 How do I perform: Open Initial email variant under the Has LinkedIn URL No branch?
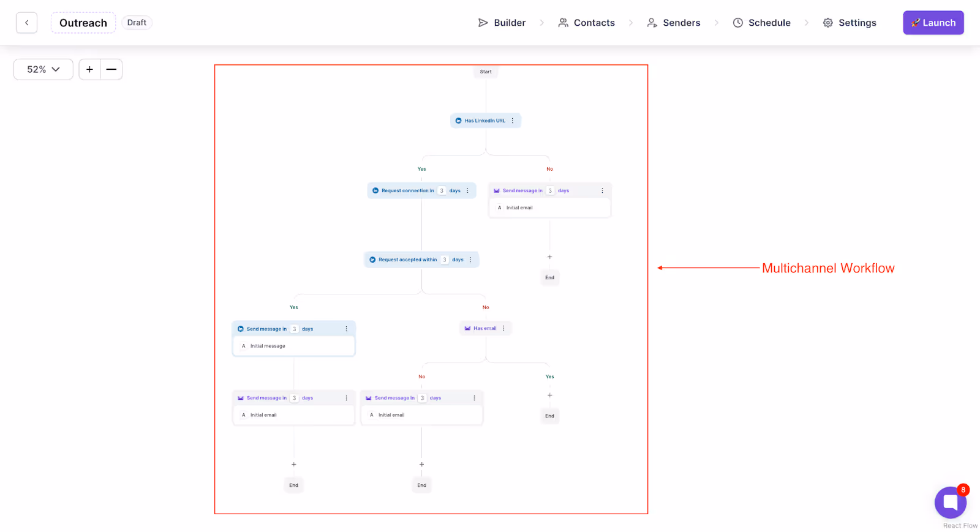tap(550, 208)
